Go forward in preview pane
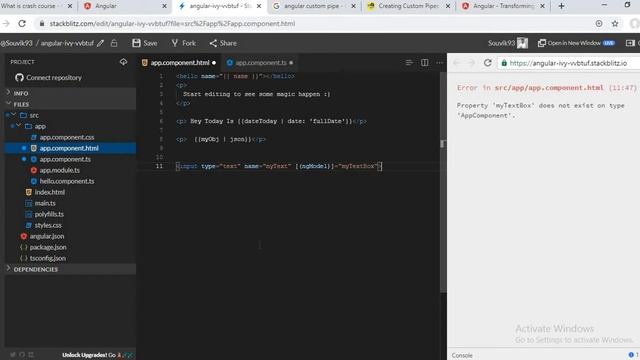Viewport: 640px width, 360px height. 471,63
